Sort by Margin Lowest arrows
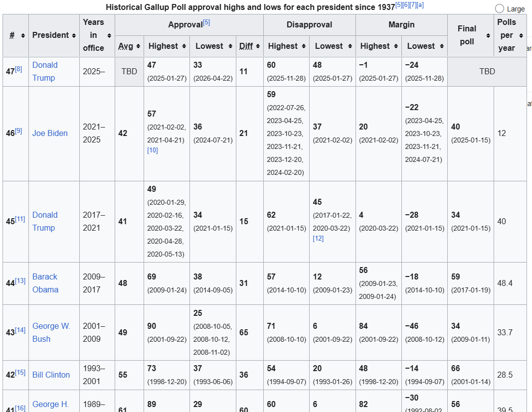This screenshot has height=412, width=532. (442, 46)
